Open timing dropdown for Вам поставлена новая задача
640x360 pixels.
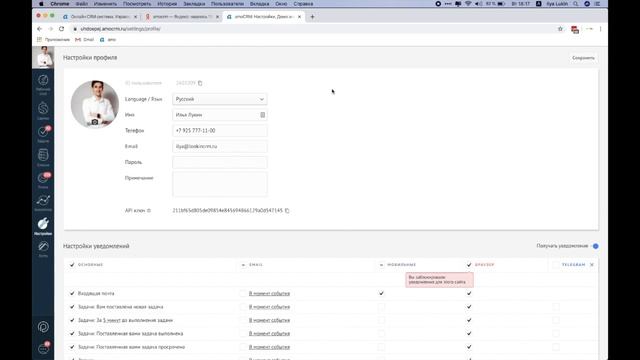269,307
